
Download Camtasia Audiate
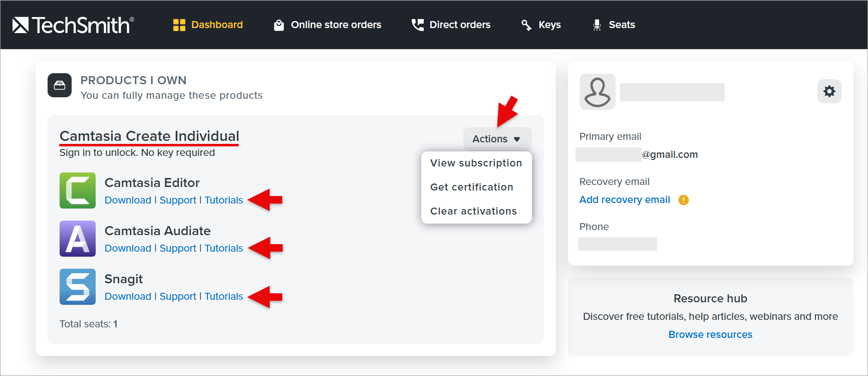[x=128, y=248]
